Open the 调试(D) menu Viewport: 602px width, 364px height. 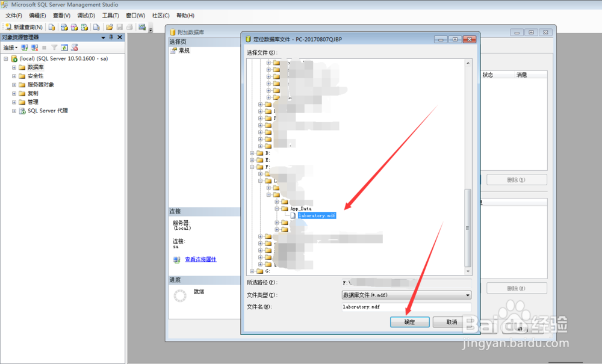[x=86, y=16]
